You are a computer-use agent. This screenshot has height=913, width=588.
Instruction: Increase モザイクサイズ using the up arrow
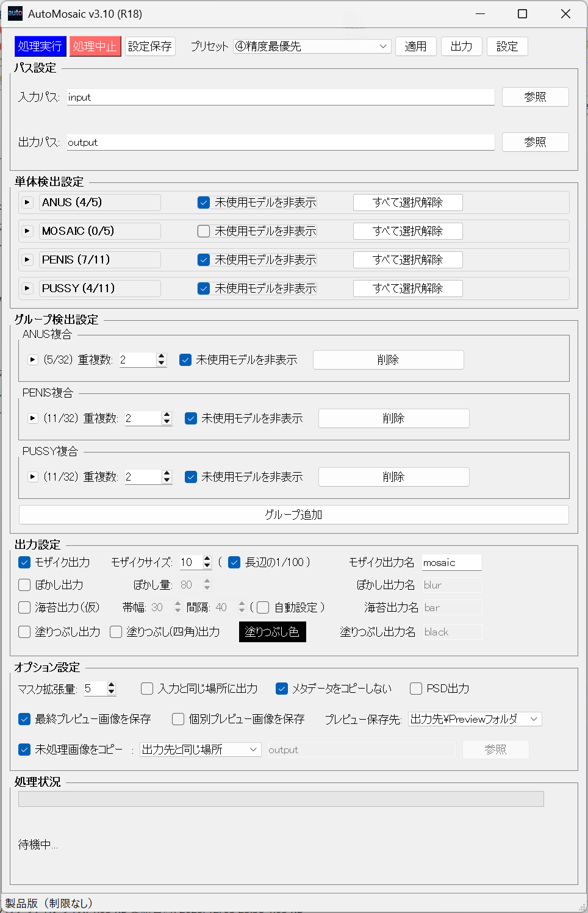(x=207, y=559)
